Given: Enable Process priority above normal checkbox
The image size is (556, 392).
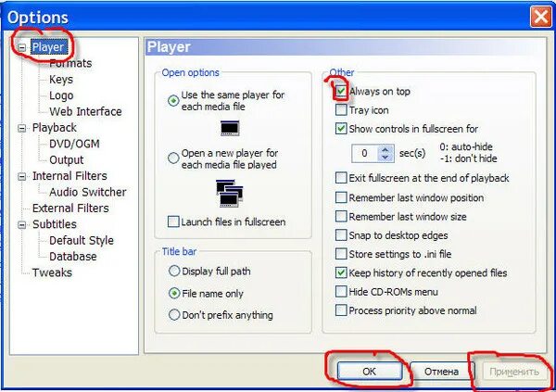Looking at the screenshot, I should point(341,310).
